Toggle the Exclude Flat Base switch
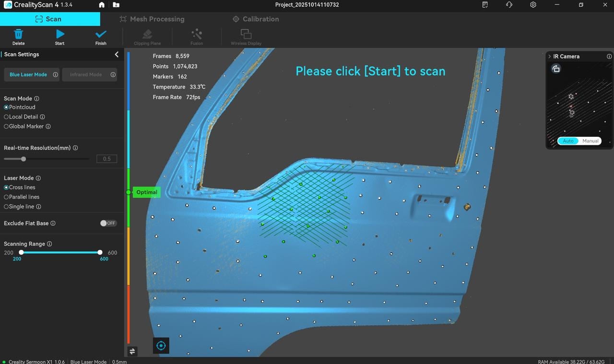 (x=108, y=223)
